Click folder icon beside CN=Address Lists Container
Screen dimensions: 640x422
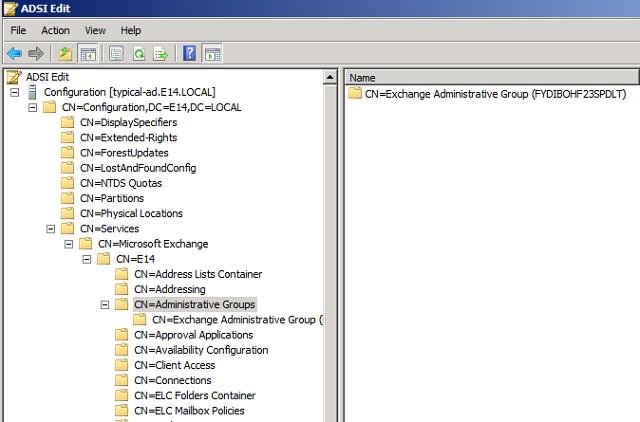coord(122,273)
